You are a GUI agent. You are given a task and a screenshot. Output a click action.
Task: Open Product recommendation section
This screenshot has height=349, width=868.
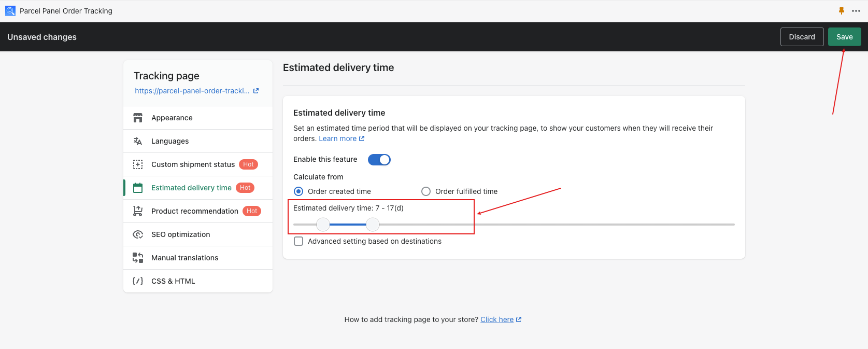coord(198,211)
